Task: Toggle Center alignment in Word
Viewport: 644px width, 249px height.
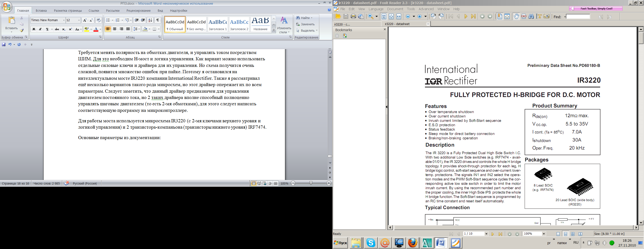Action: tap(115, 29)
